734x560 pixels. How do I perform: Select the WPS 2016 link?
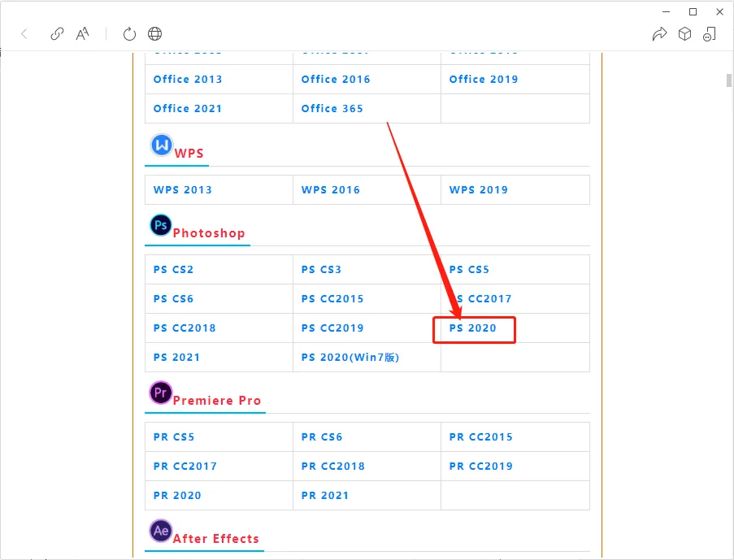[x=331, y=189]
